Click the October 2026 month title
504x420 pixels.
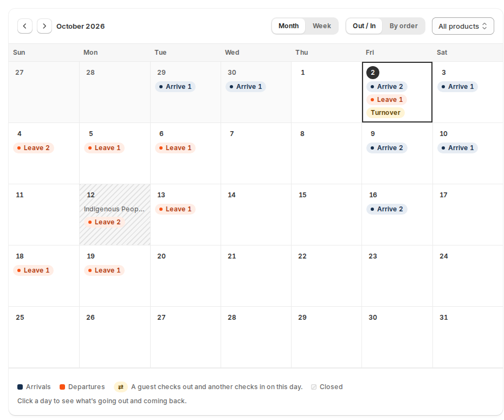80,27
